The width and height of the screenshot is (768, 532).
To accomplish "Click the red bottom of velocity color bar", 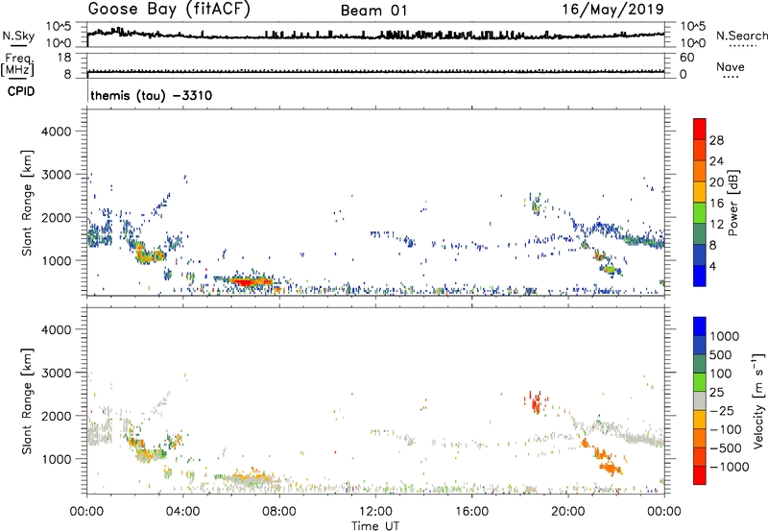I will click(700, 475).
